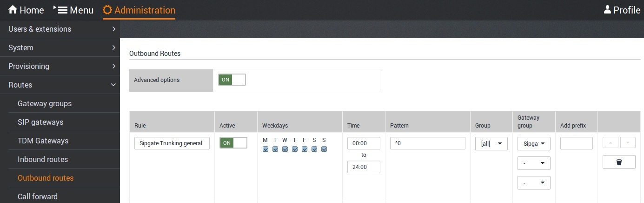Uncheck the Monday weekday checkbox
The height and width of the screenshot is (203, 644).
click(266, 149)
